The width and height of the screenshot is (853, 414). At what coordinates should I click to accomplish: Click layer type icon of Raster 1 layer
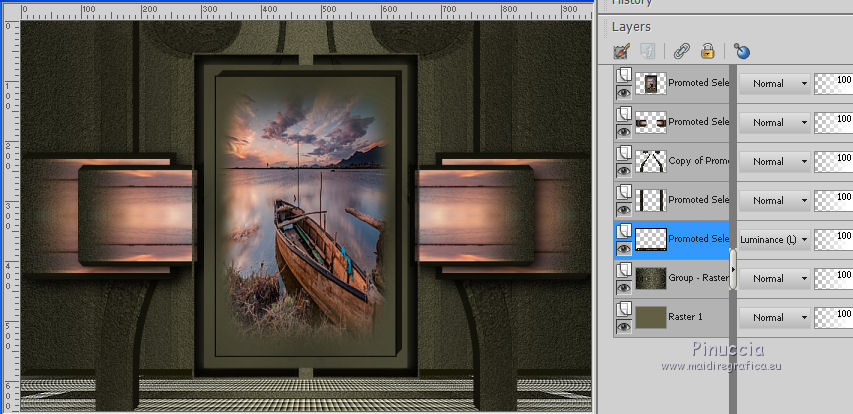(x=624, y=309)
